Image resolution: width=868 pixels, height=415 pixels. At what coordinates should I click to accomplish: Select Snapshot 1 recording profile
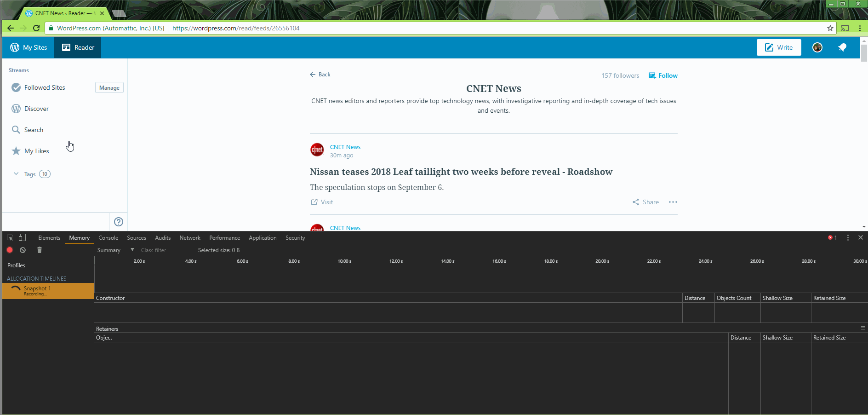click(48, 291)
